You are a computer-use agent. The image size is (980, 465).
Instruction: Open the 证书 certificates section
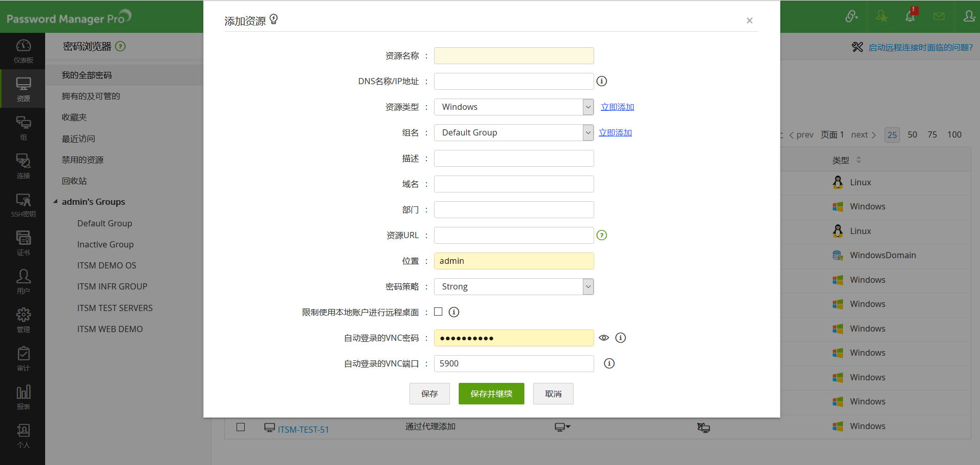[23, 242]
